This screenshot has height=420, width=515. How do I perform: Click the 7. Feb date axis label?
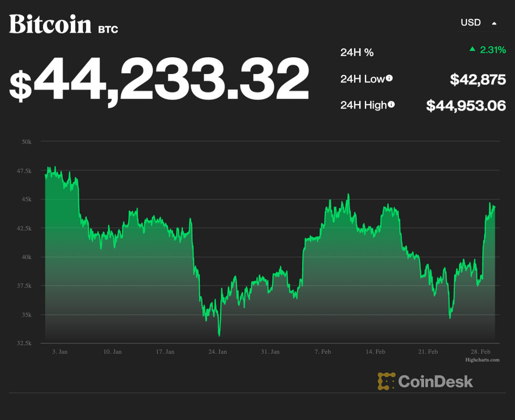pos(323,352)
